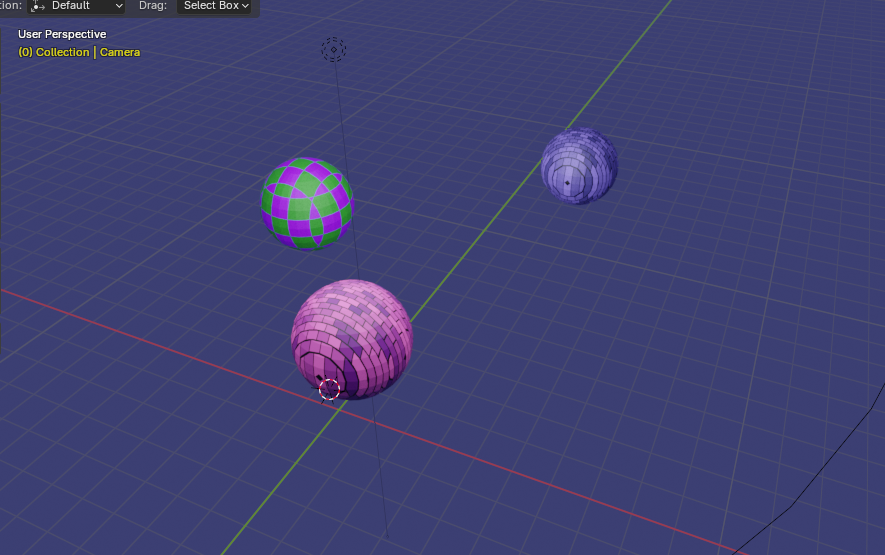This screenshot has width=885, height=555.
Task: Open the Default transform orientation dropdown
Action: tap(78, 6)
